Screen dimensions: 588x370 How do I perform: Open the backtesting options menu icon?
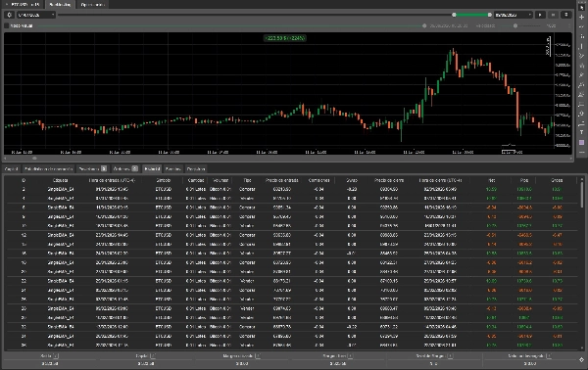click(x=565, y=15)
